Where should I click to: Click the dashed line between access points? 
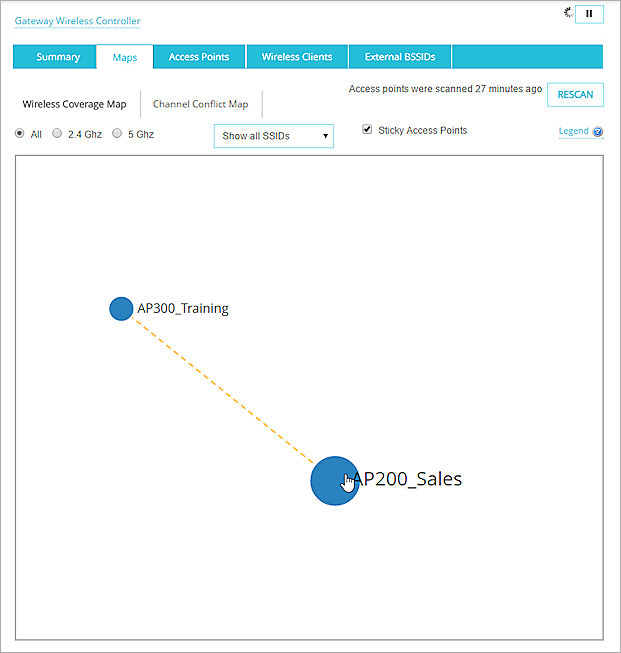coord(224,392)
